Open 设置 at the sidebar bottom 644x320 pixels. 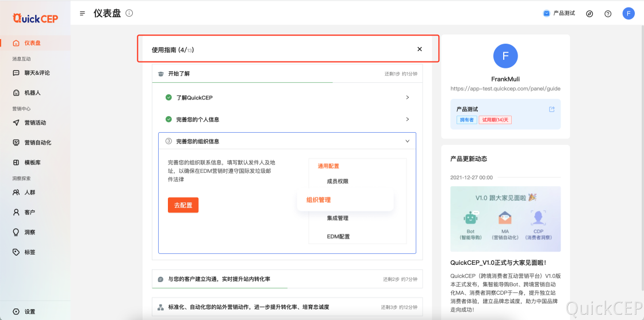click(x=35, y=312)
